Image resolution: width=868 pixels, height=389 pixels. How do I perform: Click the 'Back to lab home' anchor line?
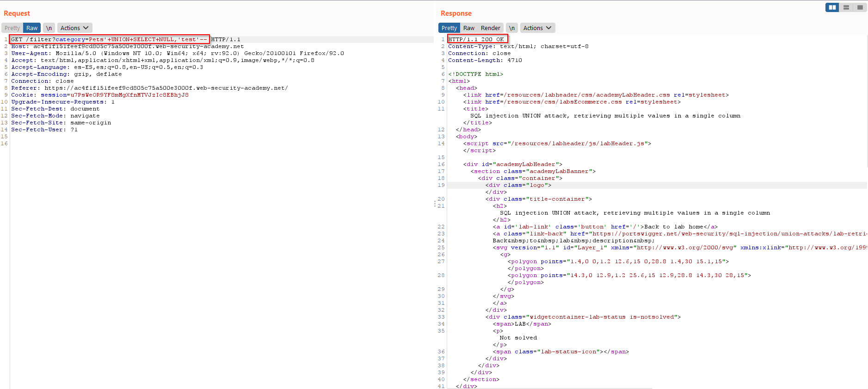(605, 227)
